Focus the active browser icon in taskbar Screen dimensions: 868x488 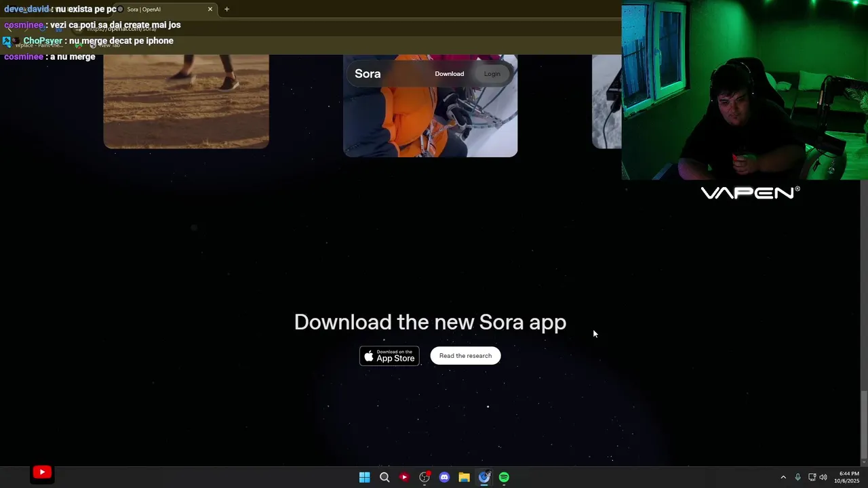click(x=484, y=477)
